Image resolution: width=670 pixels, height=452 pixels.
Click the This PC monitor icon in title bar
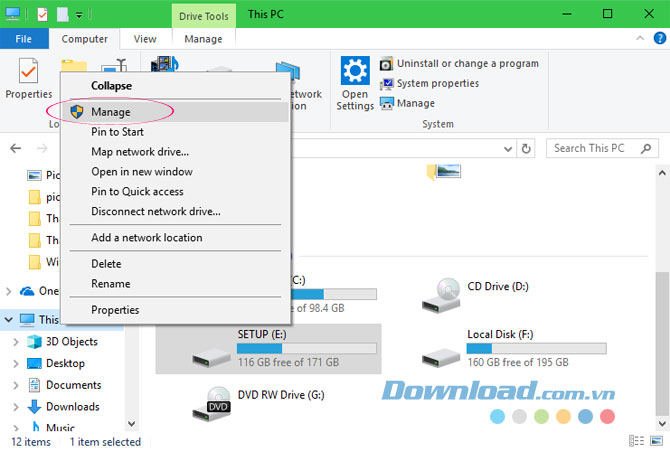[x=12, y=14]
